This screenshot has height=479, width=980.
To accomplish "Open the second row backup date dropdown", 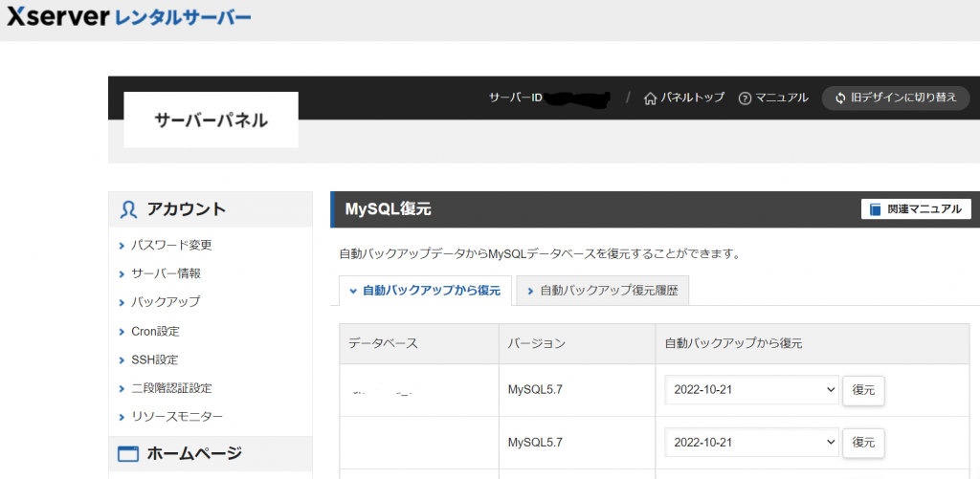I will (752, 442).
